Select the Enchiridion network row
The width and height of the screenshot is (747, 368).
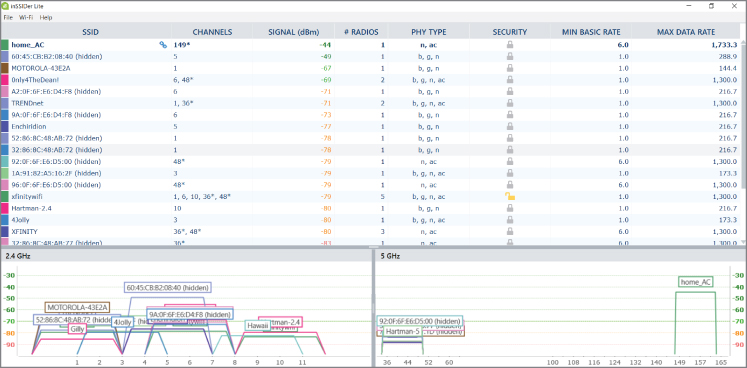tap(370, 126)
